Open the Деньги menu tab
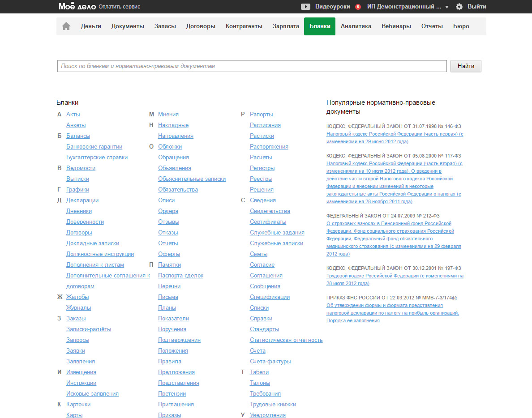Screen dimensions: 532x418 (91, 26)
